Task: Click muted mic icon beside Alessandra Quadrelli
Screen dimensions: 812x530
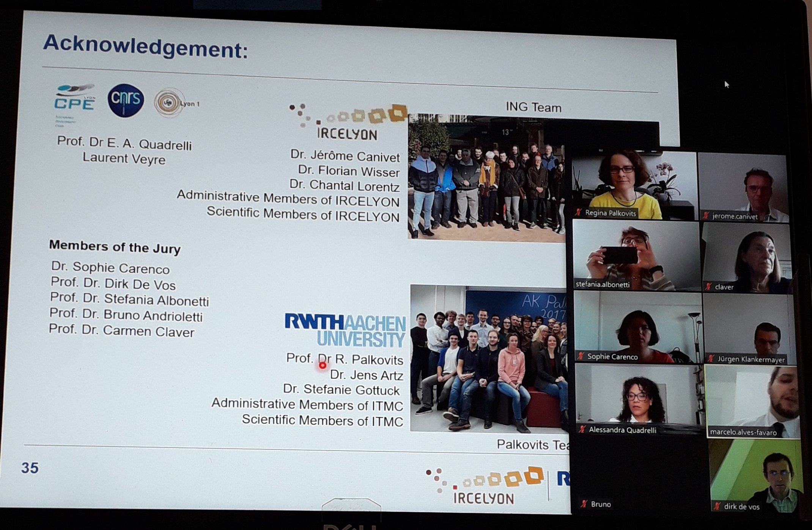Action: coord(582,429)
